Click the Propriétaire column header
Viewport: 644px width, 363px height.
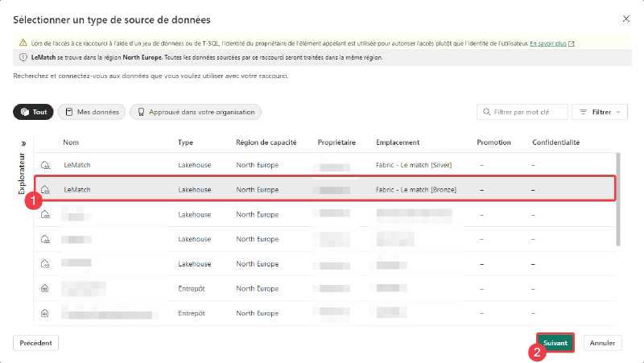coord(336,142)
